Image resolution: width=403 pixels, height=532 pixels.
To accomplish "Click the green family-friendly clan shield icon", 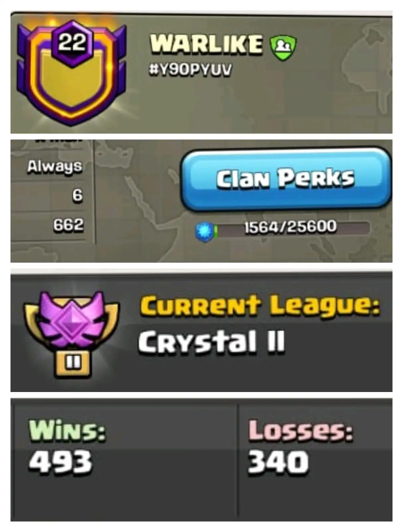I will pos(283,48).
